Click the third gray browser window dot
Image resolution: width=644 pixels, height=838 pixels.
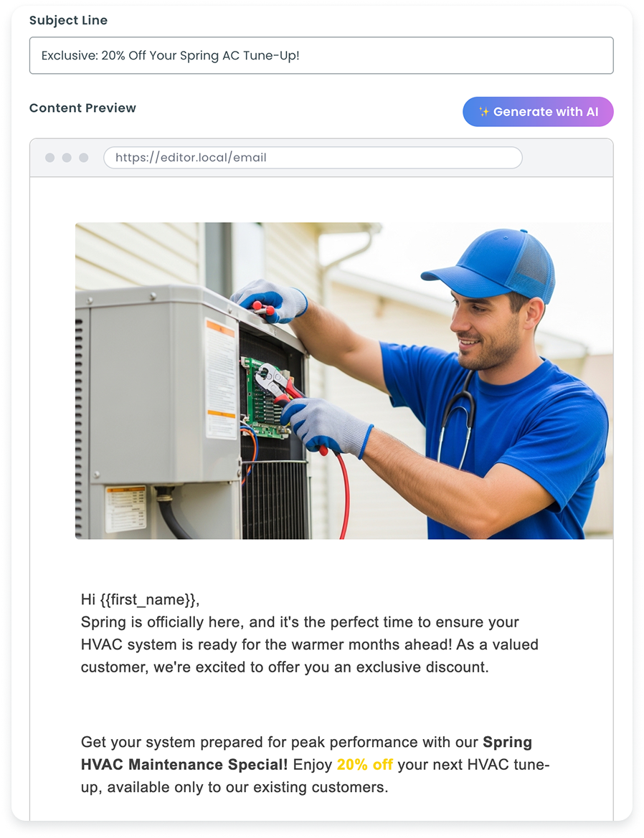(84, 158)
